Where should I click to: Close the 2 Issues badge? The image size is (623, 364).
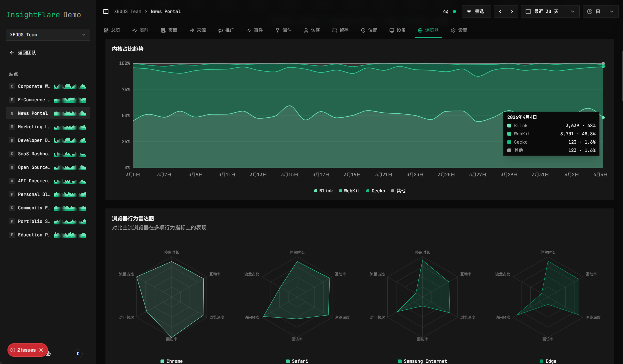[41, 350]
